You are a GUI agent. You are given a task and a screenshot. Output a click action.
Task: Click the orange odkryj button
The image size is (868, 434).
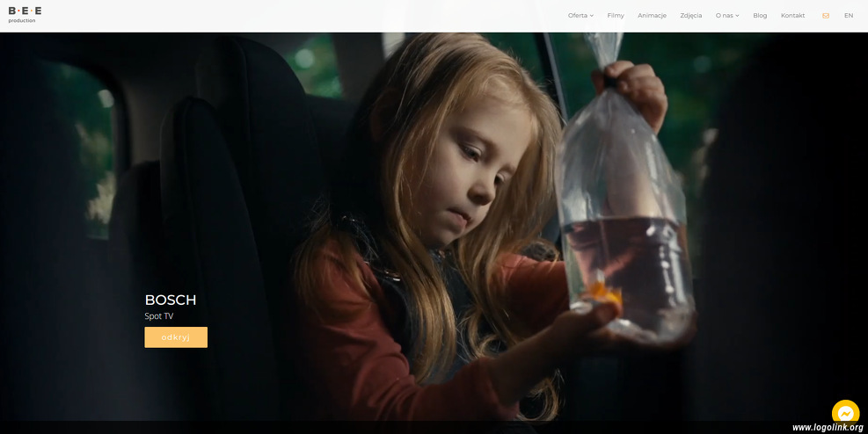tap(176, 337)
